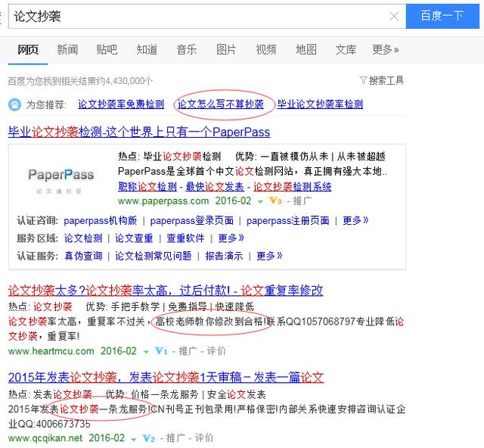Open paperpass注册页面 link
Image resolution: width=484 pixels, height=448 pixels.
287,221
